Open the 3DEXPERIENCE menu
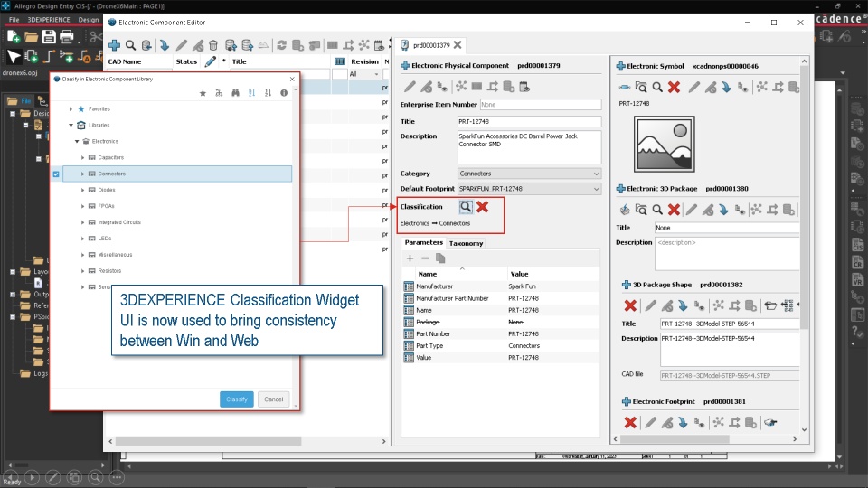 49,19
